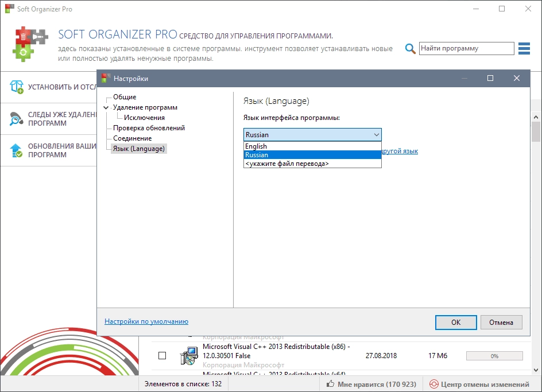
Task: Click the undo changes center icon
Action: coord(433,384)
